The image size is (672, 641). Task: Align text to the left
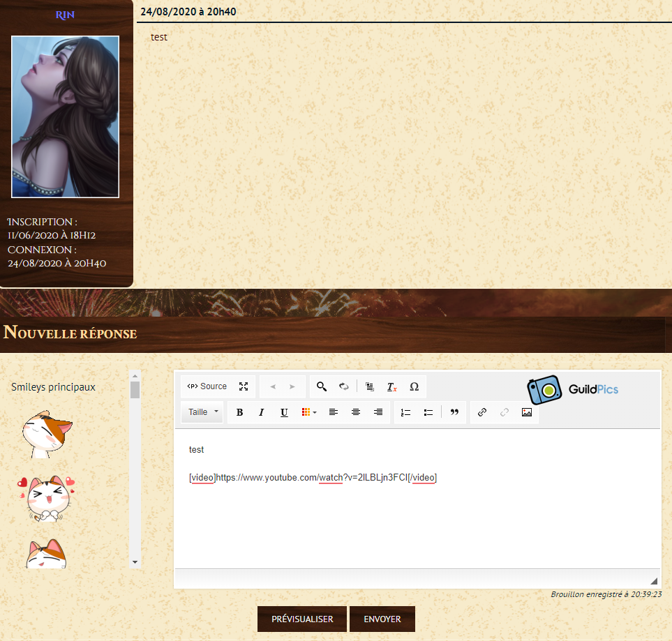333,412
